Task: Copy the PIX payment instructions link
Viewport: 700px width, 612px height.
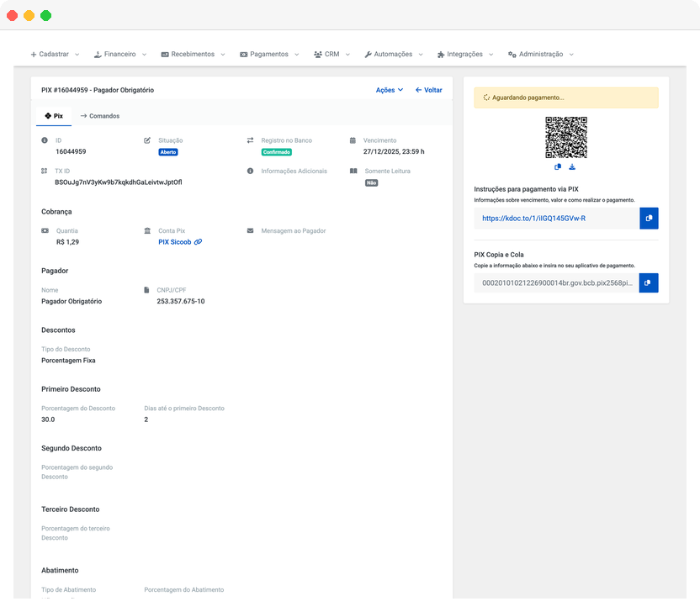Action: [x=648, y=219]
